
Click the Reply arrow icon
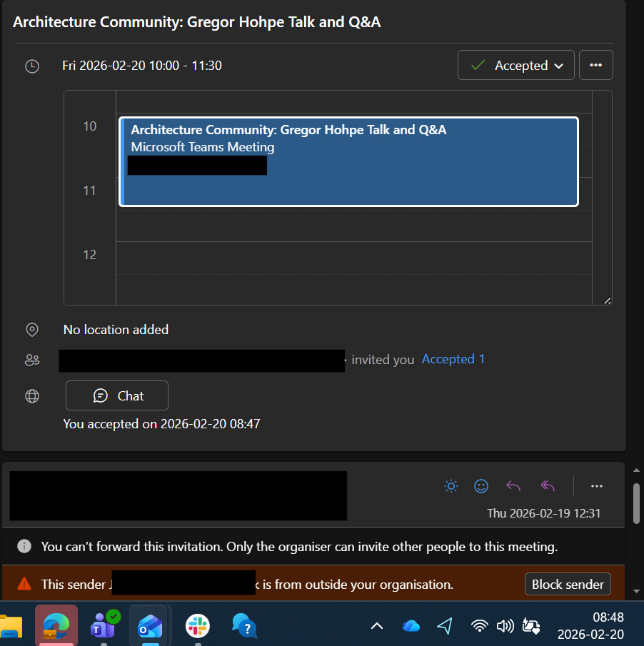(513, 486)
